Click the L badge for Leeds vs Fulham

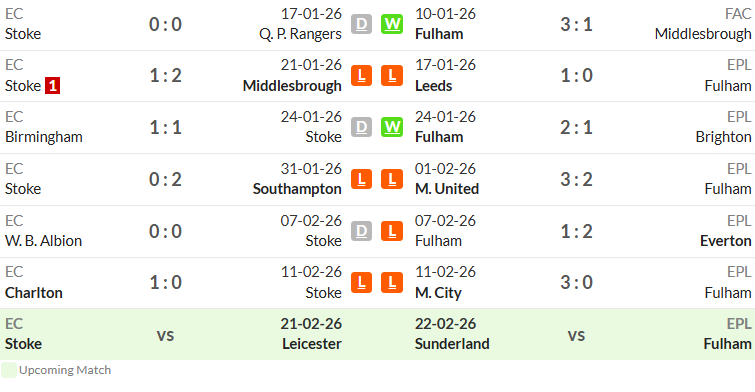[x=392, y=76]
